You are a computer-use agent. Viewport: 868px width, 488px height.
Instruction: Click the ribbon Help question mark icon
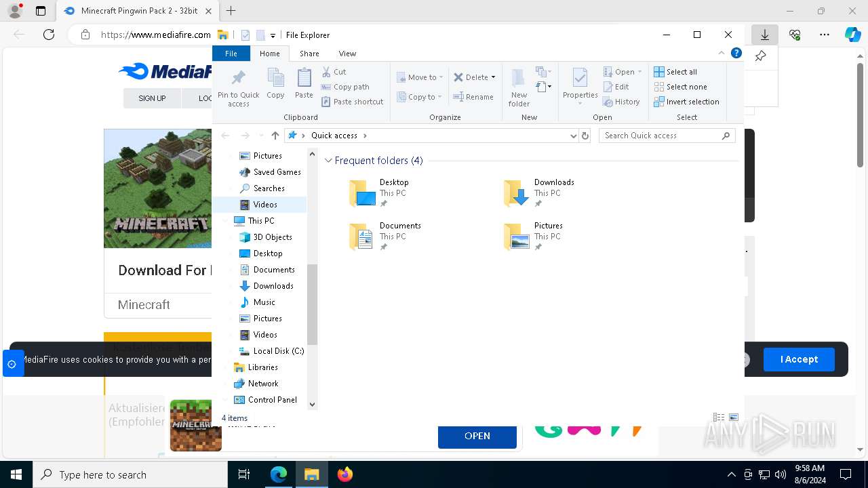736,53
